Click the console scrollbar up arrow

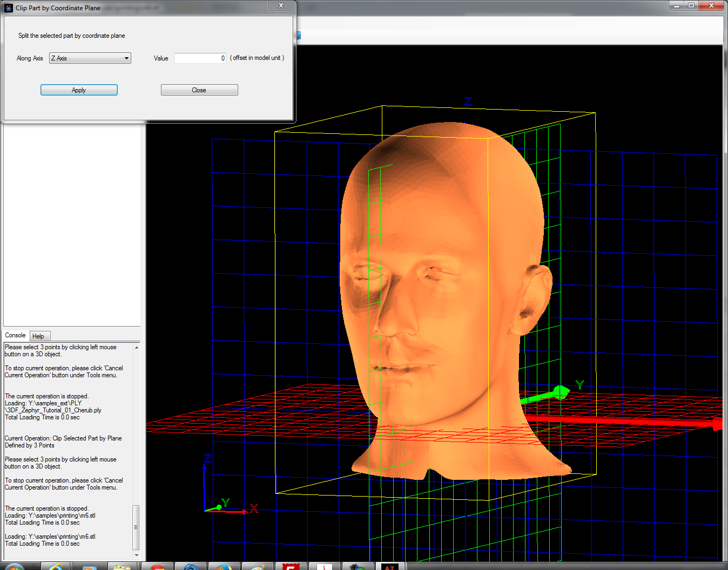point(136,348)
